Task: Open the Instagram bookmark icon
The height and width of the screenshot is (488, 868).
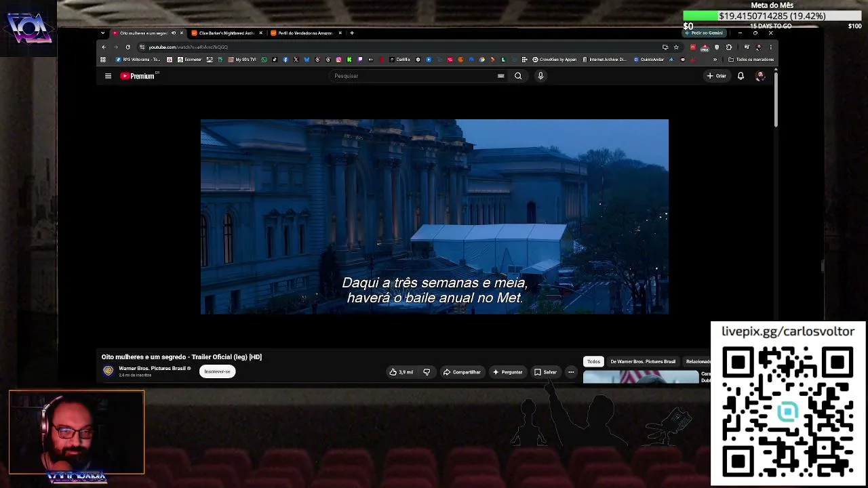Action: (x=339, y=60)
